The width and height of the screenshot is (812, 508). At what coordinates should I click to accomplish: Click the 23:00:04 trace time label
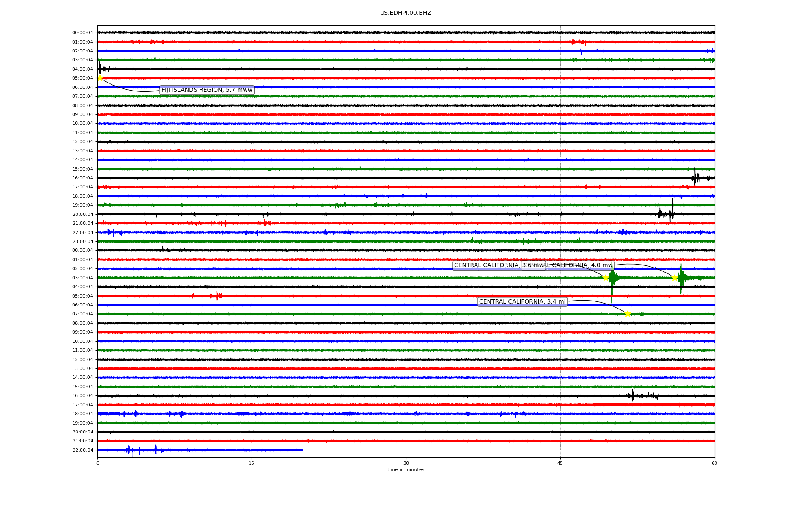82,241
